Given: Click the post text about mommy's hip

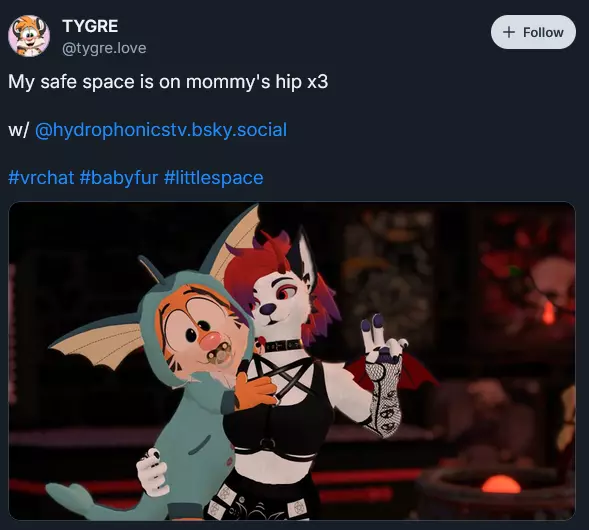Looking at the screenshot, I should click(168, 82).
